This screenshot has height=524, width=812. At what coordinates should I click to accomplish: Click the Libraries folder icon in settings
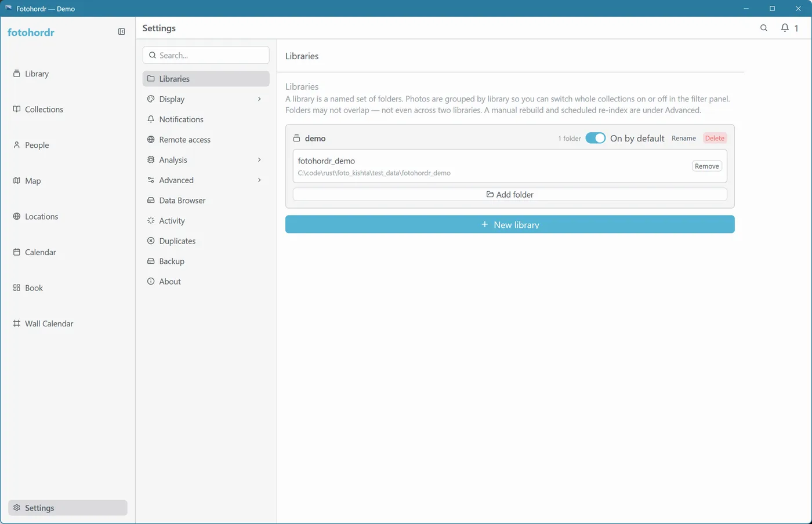click(151, 79)
